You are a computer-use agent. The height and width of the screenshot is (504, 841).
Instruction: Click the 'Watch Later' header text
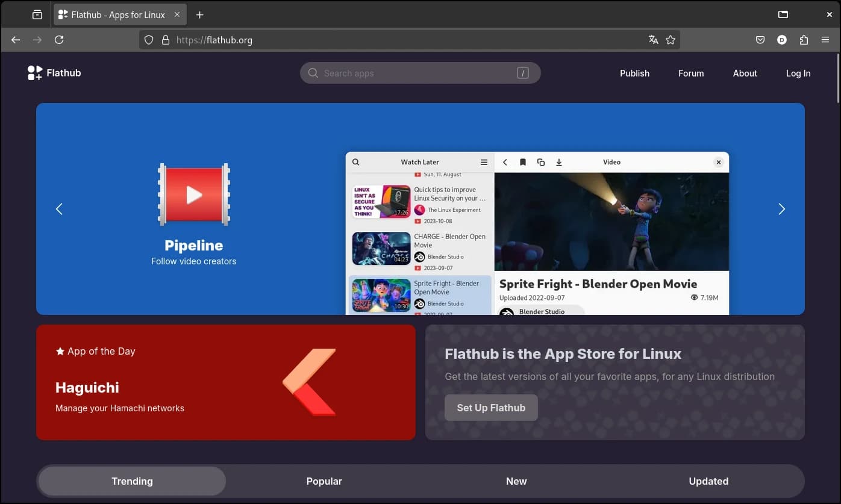click(x=420, y=162)
